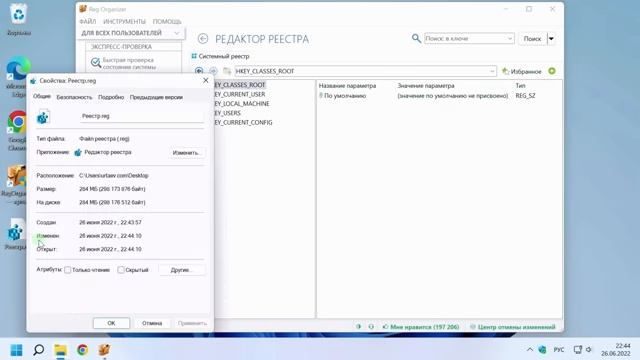Screen dimensions: 640x360
Task: Open taskbar search
Action: coord(38,350)
